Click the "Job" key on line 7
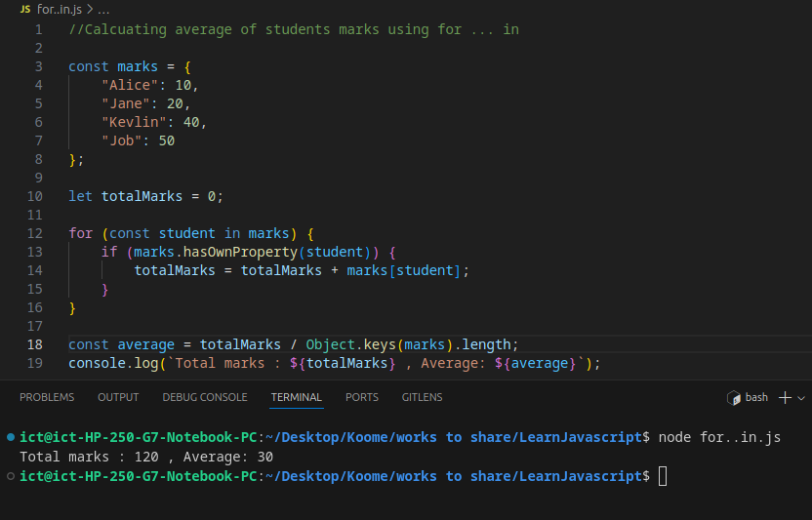This screenshot has height=520, width=812. click(121, 140)
